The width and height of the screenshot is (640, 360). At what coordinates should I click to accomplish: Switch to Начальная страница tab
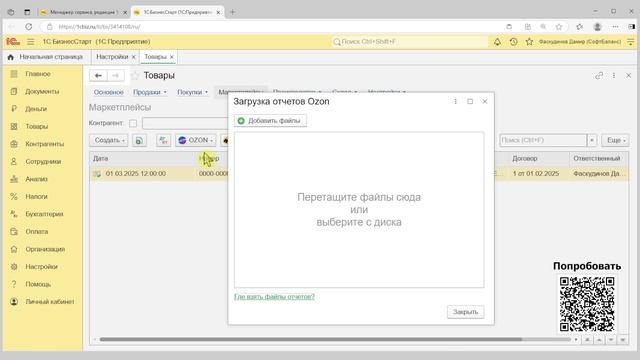coord(46,57)
